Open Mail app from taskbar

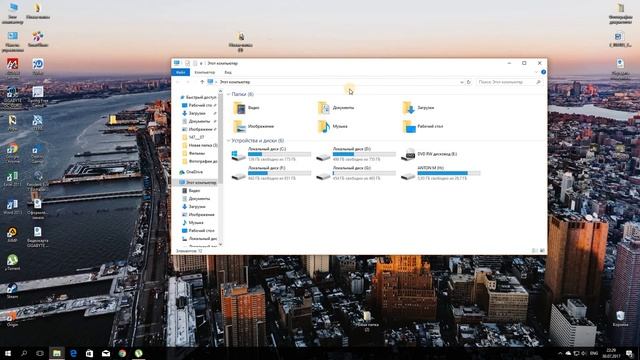(106, 353)
